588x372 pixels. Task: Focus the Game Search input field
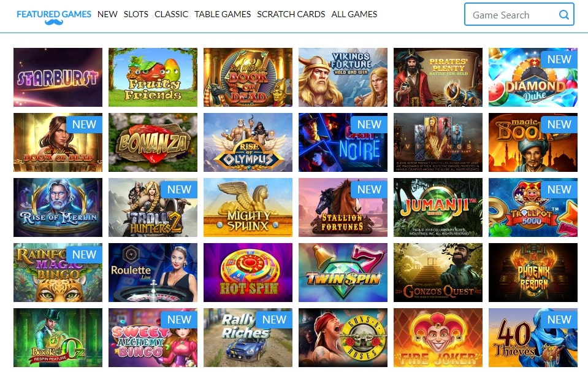519,14
